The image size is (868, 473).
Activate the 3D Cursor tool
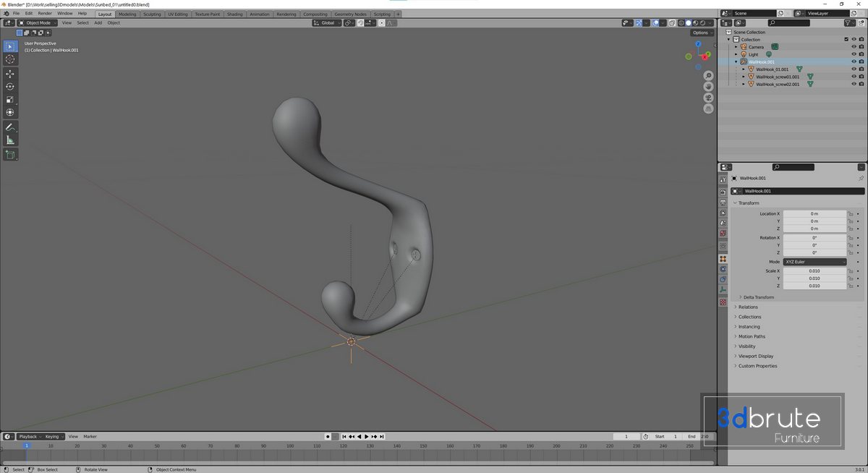[x=10, y=59]
